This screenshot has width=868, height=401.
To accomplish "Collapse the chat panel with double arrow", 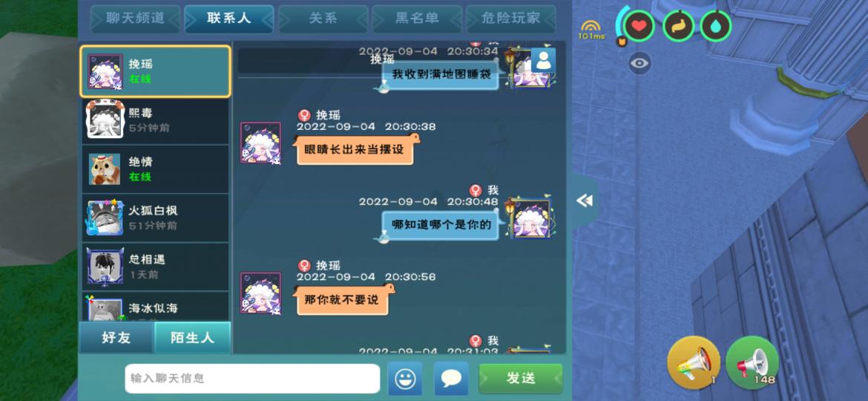I will [585, 200].
